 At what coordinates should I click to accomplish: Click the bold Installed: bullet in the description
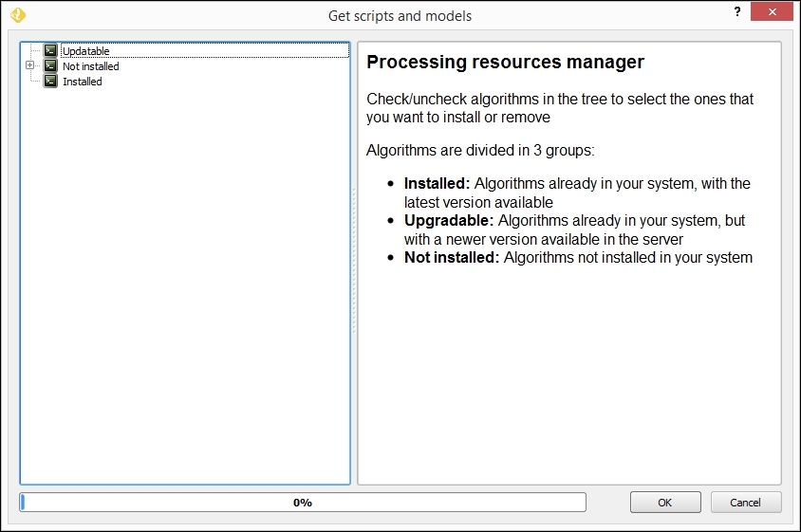(438, 184)
